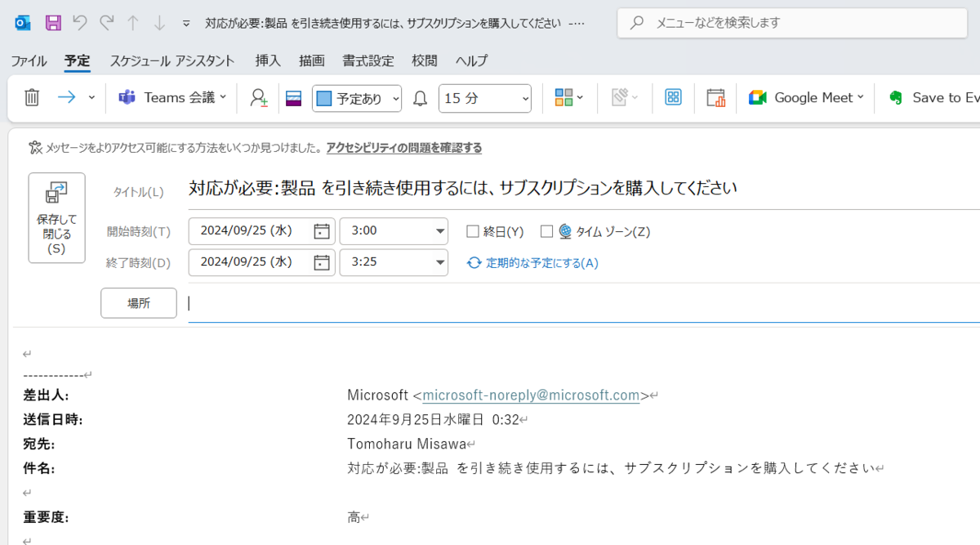Expand the Forward arrow dropdown
This screenshot has height=545, width=980.
click(91, 97)
